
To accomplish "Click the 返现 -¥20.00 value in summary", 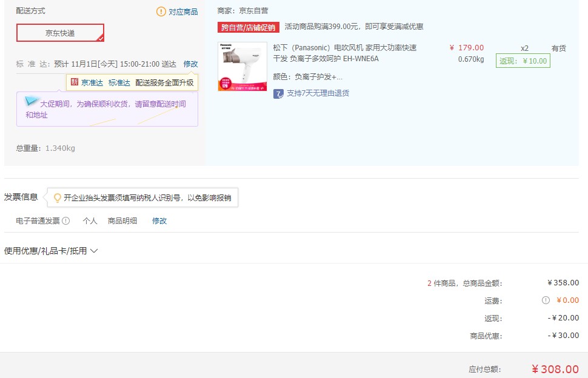I will point(563,317).
